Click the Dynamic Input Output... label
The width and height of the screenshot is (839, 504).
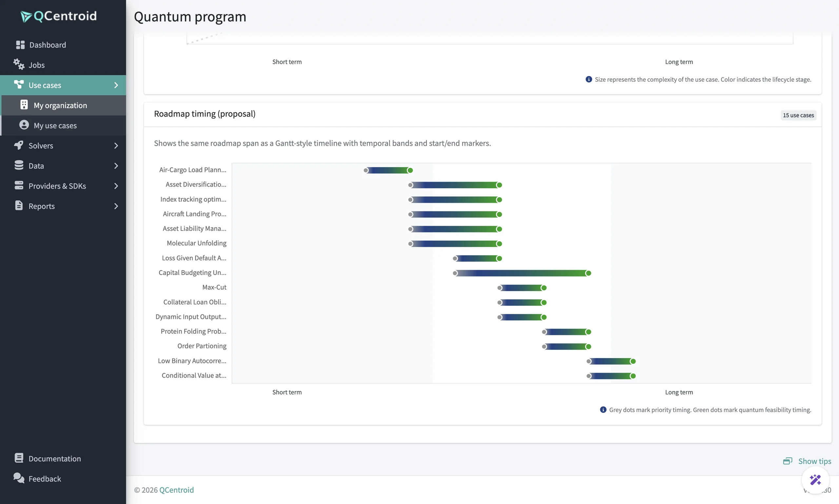pyautogui.click(x=190, y=317)
